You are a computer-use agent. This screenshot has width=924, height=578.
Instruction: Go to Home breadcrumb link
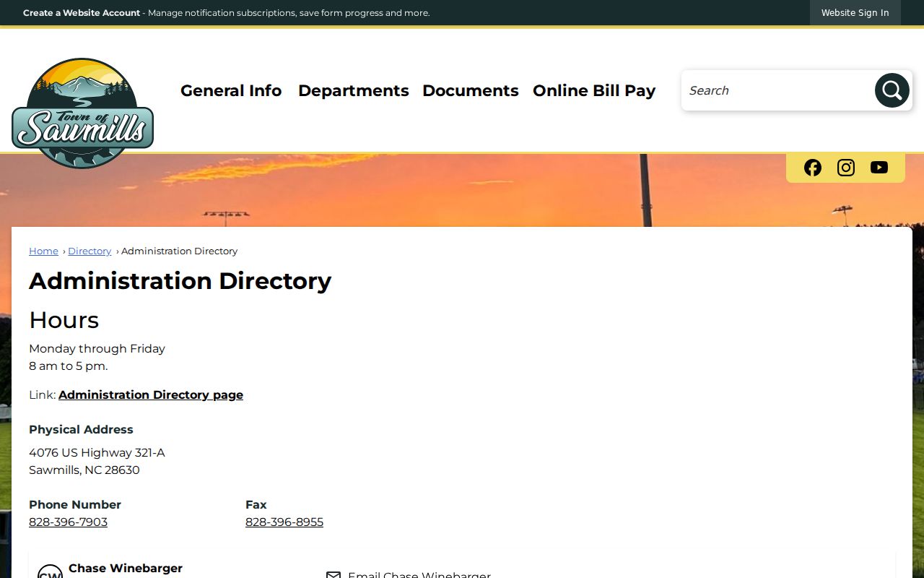point(43,251)
